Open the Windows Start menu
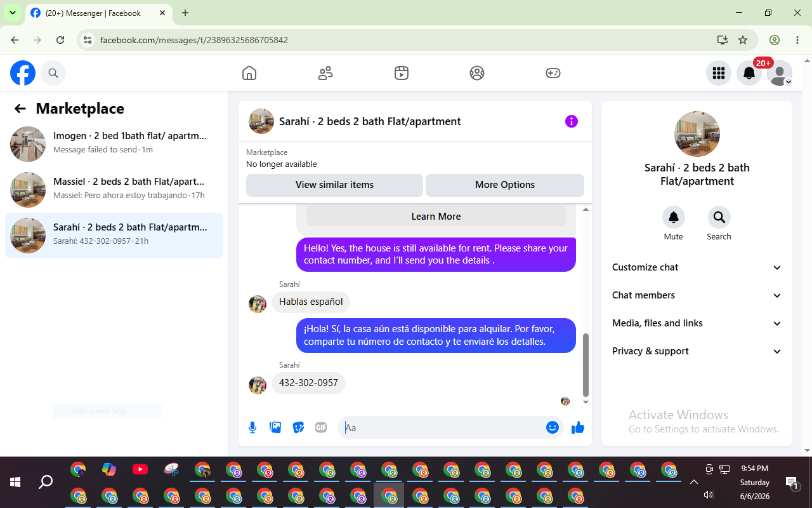This screenshot has width=812, height=508. click(15, 482)
